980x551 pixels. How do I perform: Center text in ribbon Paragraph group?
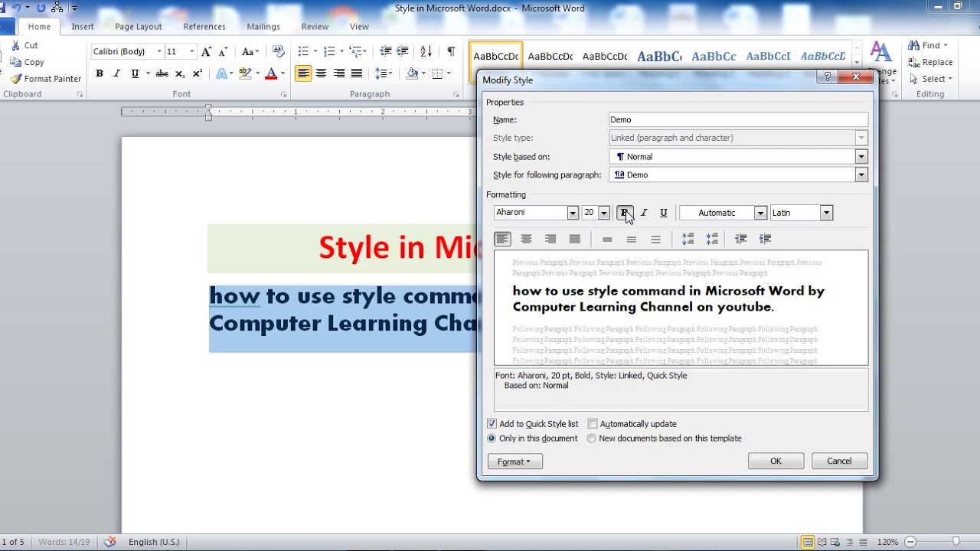[x=321, y=73]
